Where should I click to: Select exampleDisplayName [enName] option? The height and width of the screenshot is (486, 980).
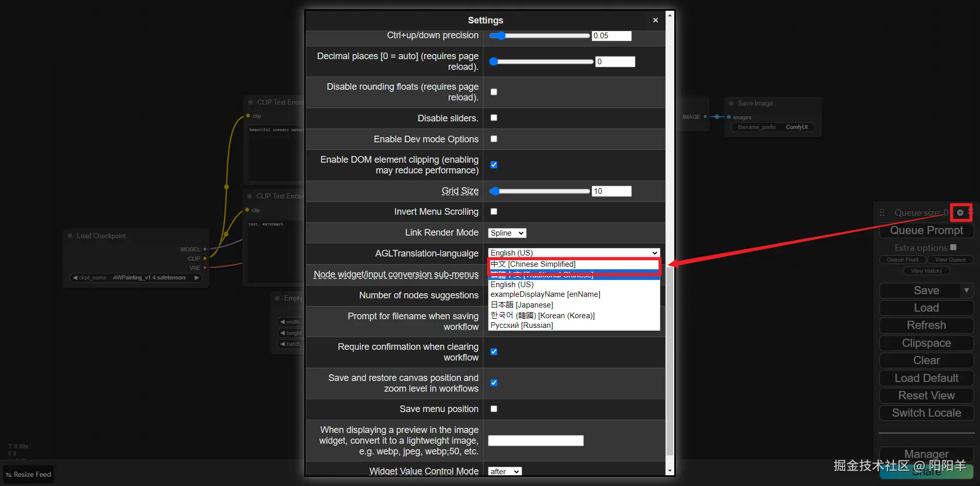pyautogui.click(x=574, y=294)
